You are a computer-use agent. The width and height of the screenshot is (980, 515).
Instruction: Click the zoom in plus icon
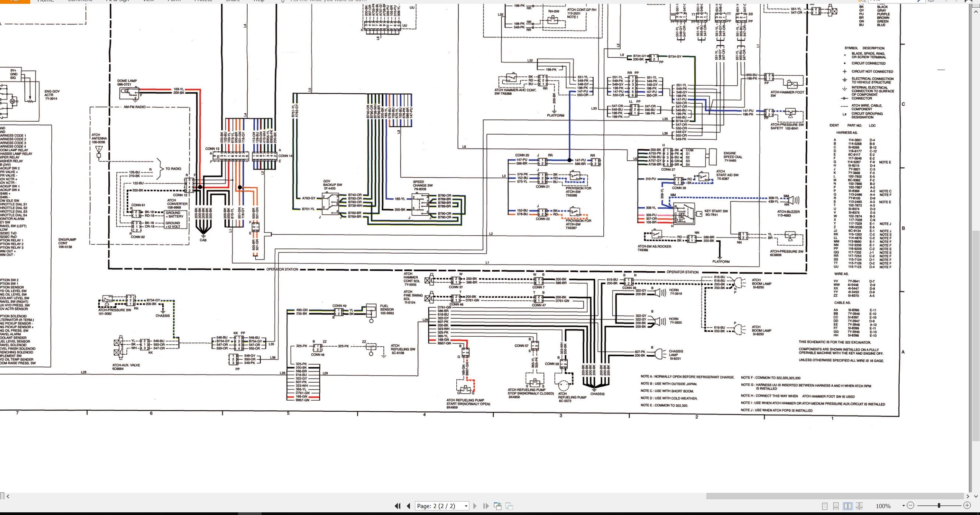point(967,505)
